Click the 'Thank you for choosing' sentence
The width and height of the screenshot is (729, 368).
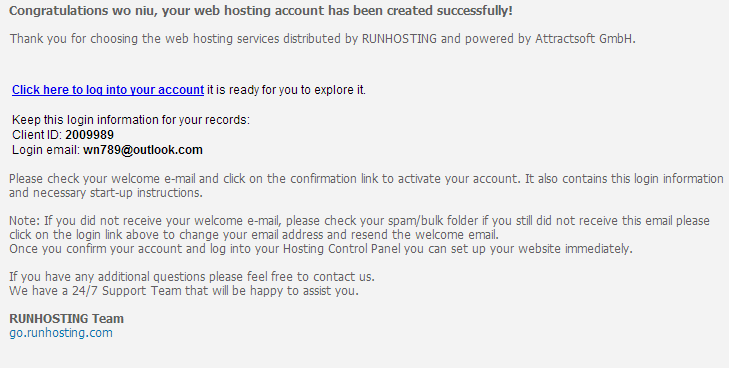323,39
